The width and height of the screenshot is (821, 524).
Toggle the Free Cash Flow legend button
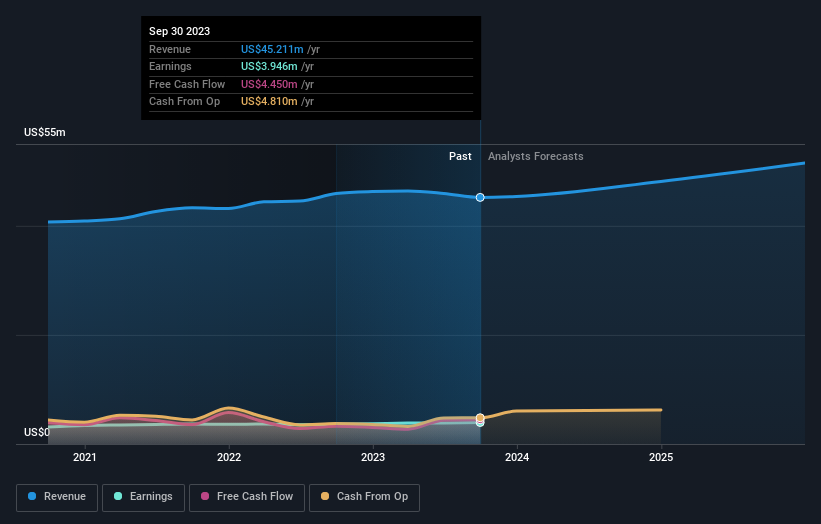(x=247, y=497)
